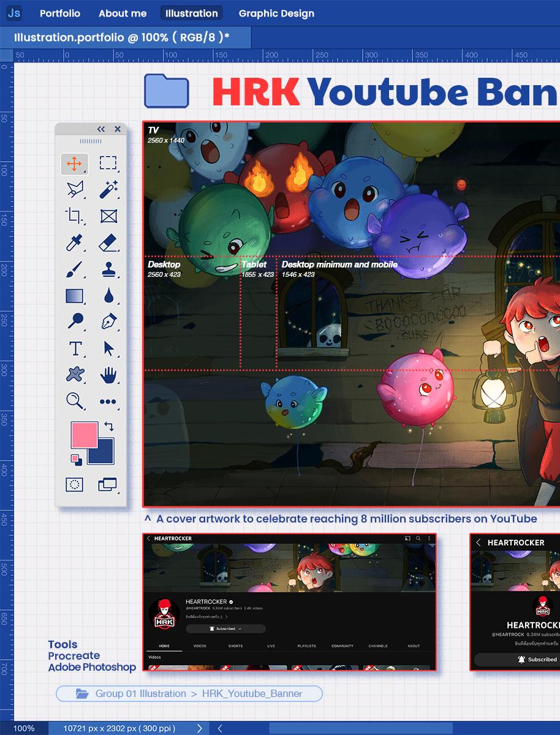Click the 'Adobe Photoshop' tools text
The width and height of the screenshot is (560, 735).
[92, 667]
